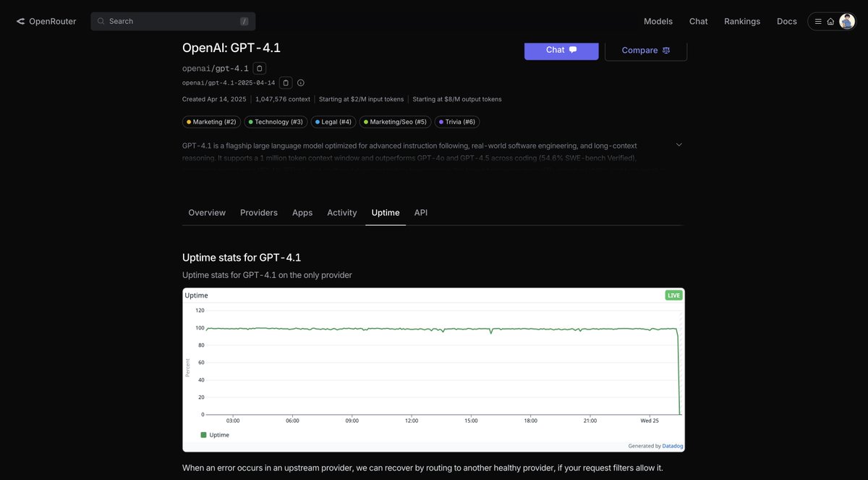Image resolution: width=868 pixels, height=480 pixels.
Task: Open the Models nav item
Action: tap(658, 21)
